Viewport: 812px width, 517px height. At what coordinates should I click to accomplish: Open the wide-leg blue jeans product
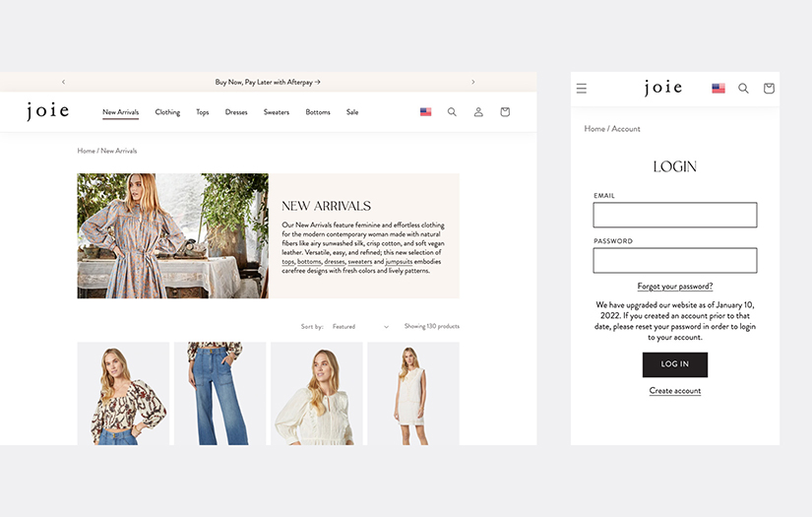[220, 394]
